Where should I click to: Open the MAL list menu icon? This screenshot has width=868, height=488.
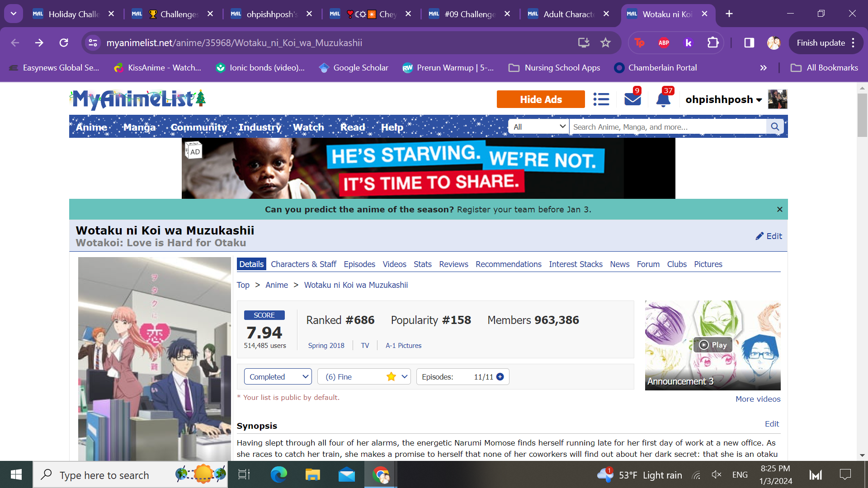(601, 99)
